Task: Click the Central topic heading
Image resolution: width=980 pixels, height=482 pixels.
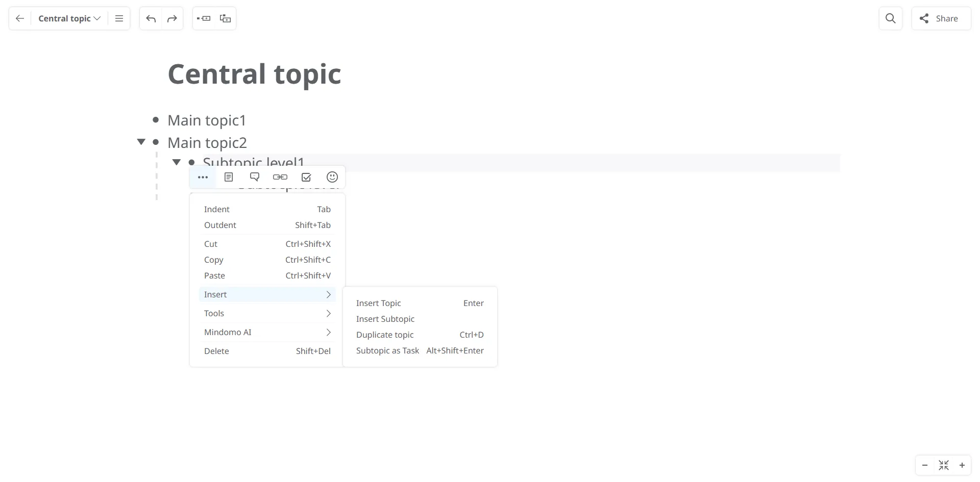Action: coord(254,74)
